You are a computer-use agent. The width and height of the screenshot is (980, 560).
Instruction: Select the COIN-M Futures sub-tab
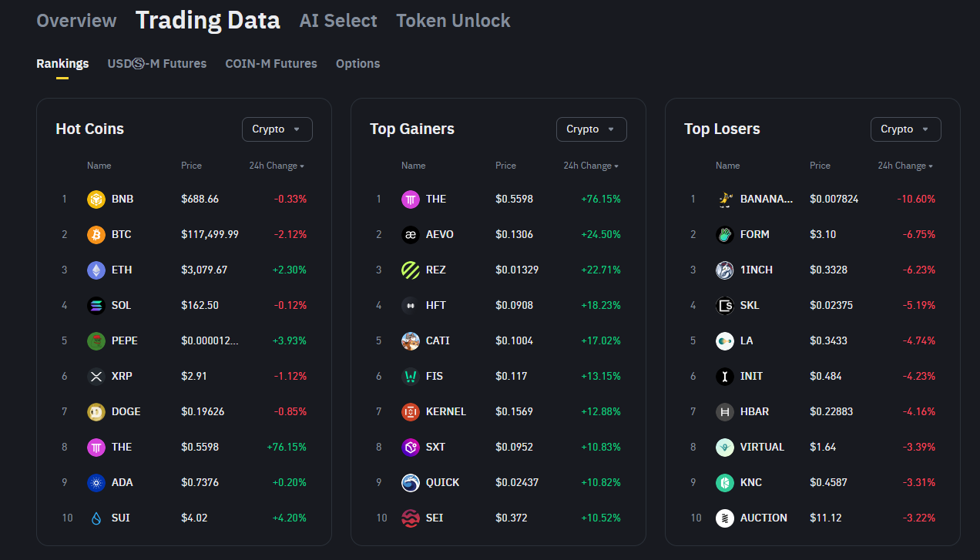tap(270, 64)
